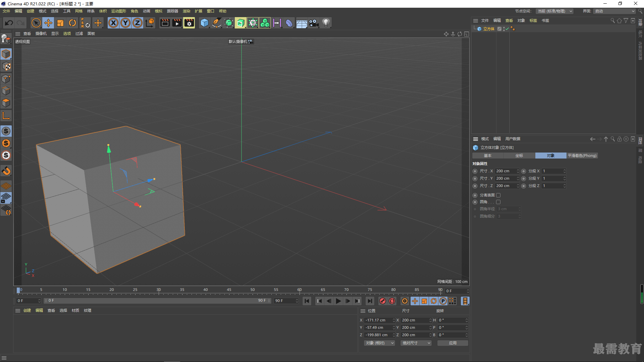Add Camera object icon
The height and width of the screenshot is (362, 644).
pyautogui.click(x=314, y=23)
